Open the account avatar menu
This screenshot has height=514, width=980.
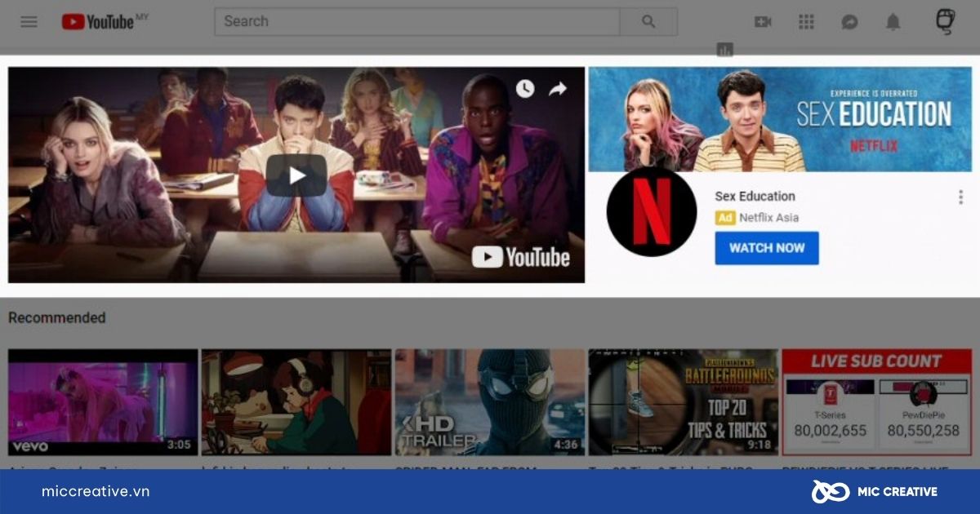(x=945, y=21)
